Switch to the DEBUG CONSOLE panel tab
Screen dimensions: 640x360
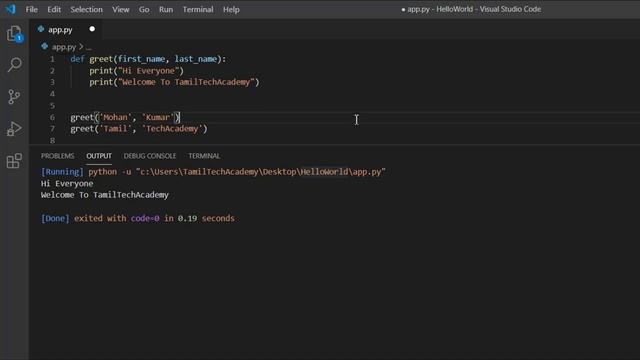[x=150, y=156]
